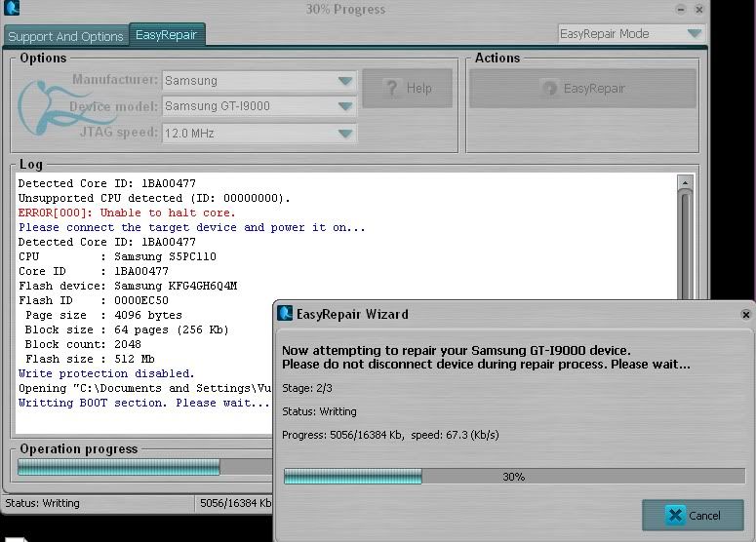The height and width of the screenshot is (542, 756).
Task: Click the Operation progress bar
Action: (x=144, y=467)
